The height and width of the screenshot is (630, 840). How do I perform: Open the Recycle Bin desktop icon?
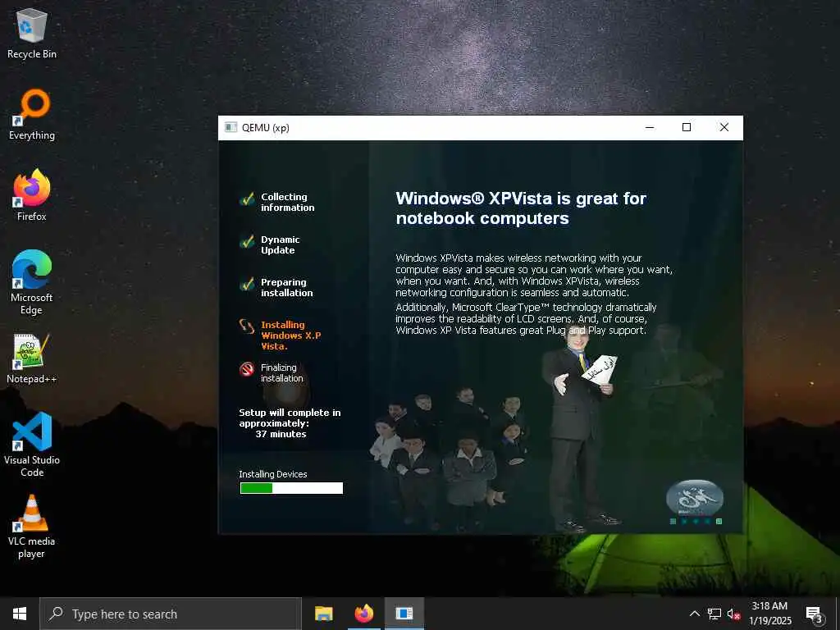(32, 33)
